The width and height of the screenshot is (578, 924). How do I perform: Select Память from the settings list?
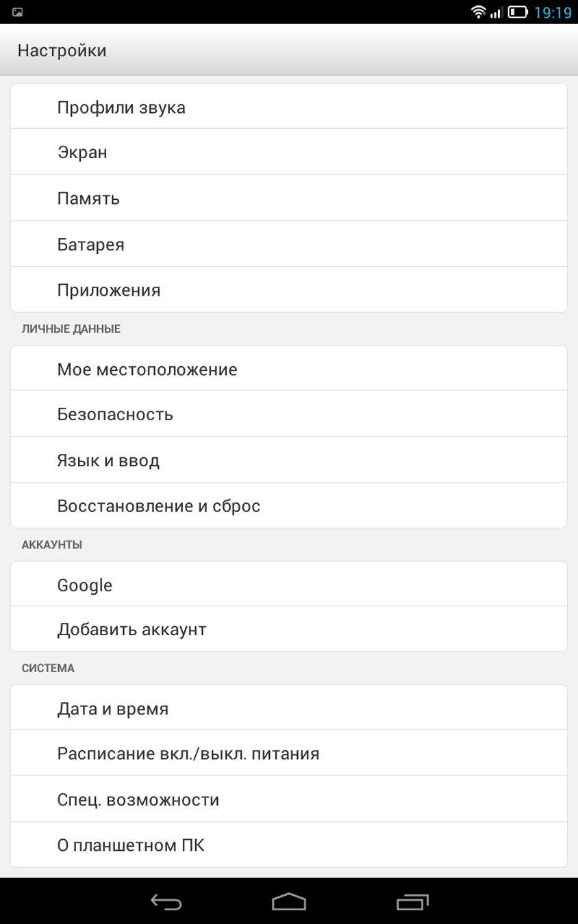click(x=289, y=198)
